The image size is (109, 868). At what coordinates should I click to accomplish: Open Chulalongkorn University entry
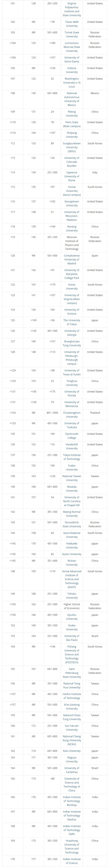click(72, 414)
